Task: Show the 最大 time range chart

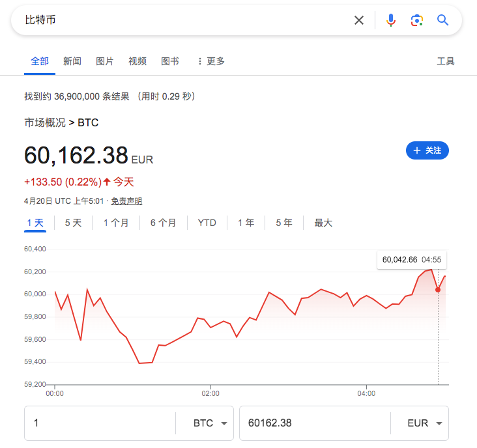Action: (x=323, y=223)
